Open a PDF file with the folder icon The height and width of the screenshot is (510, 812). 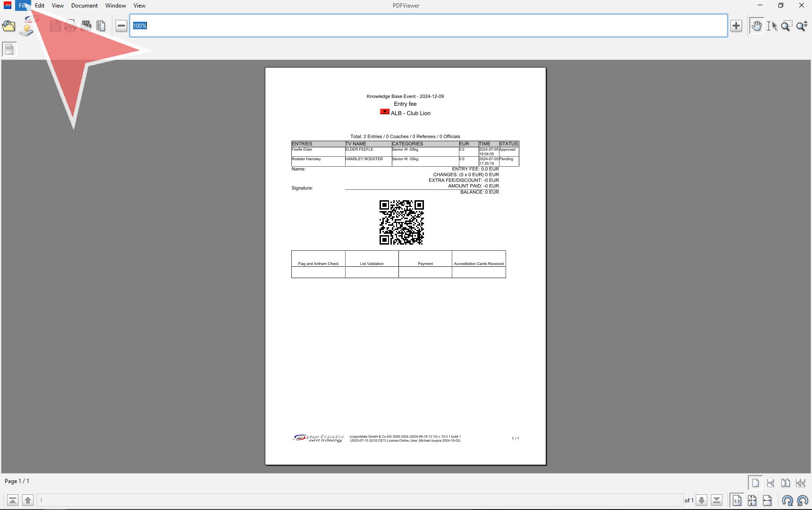coord(8,26)
